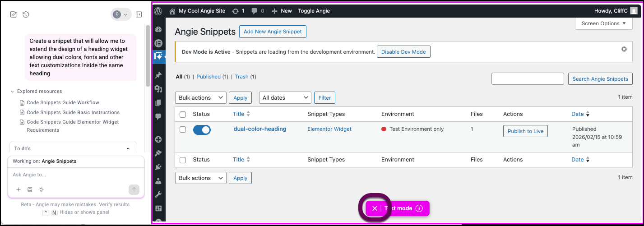Open dual-color-heading snippet link

click(x=260, y=129)
